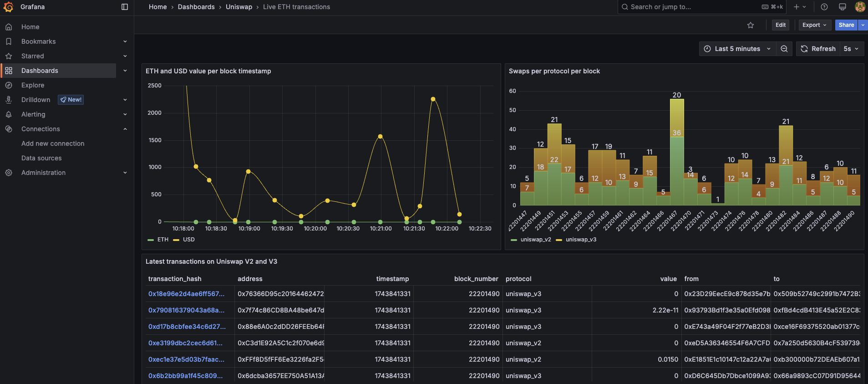Viewport: 868px width, 384px height.
Task: Open the 5s refresh interval dropdown
Action: click(x=851, y=49)
